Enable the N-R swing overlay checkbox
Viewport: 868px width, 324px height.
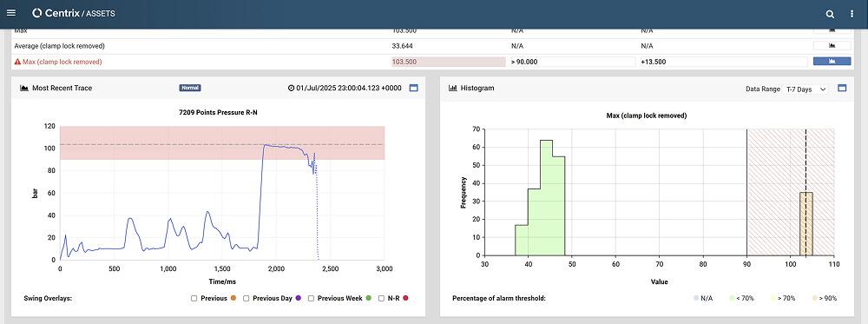[381, 298]
